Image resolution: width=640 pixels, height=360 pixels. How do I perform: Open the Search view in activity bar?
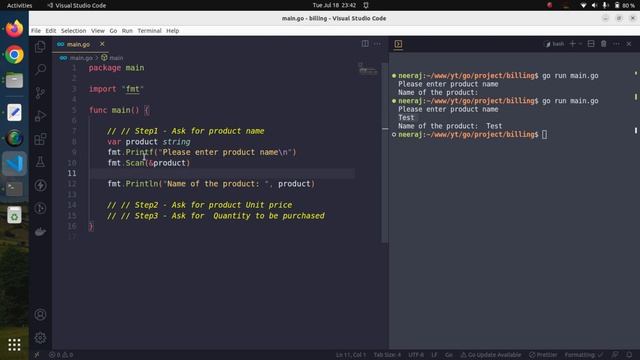coord(40,69)
